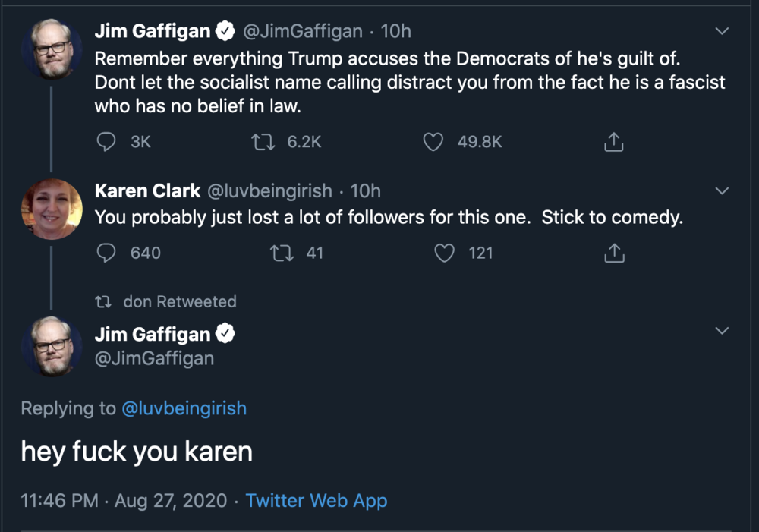Share Karen Clark's tweet
The image size is (759, 532).
pos(613,253)
